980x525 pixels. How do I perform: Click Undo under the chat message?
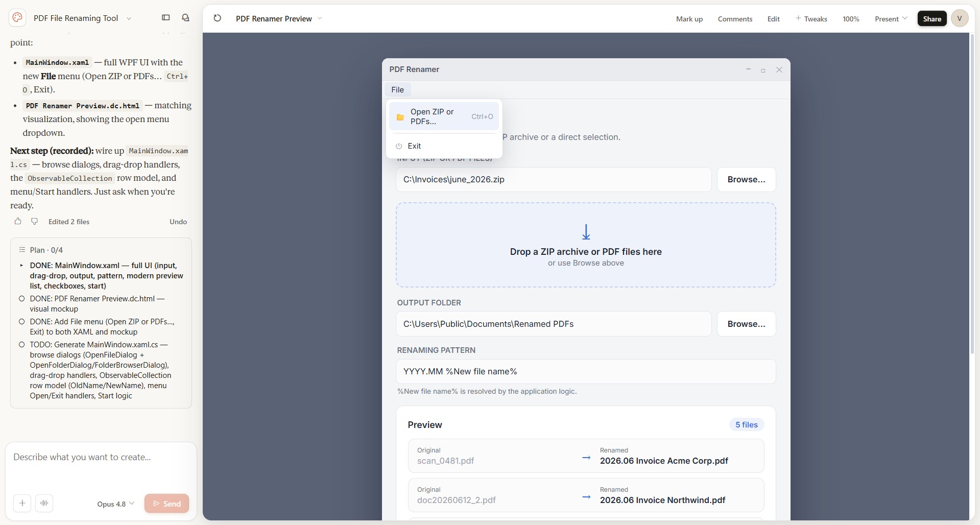(178, 222)
